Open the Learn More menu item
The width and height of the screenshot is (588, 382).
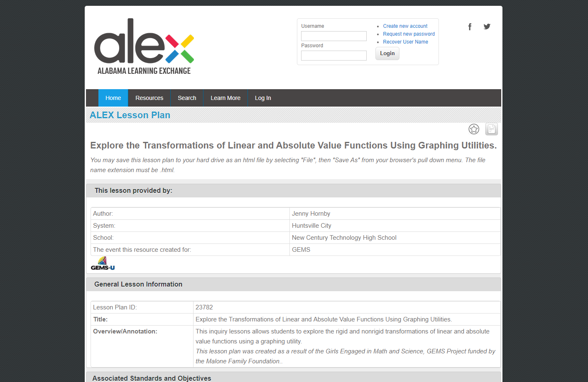point(225,98)
